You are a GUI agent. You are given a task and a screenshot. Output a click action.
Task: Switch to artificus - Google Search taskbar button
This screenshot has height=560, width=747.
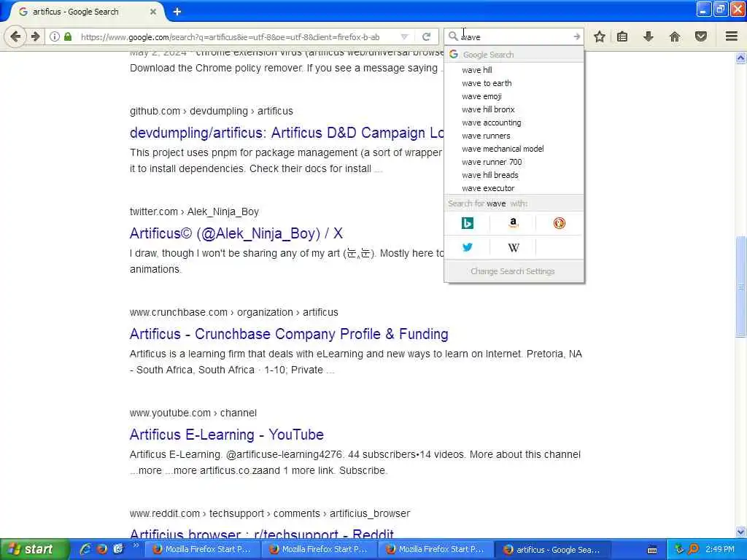[x=553, y=549]
